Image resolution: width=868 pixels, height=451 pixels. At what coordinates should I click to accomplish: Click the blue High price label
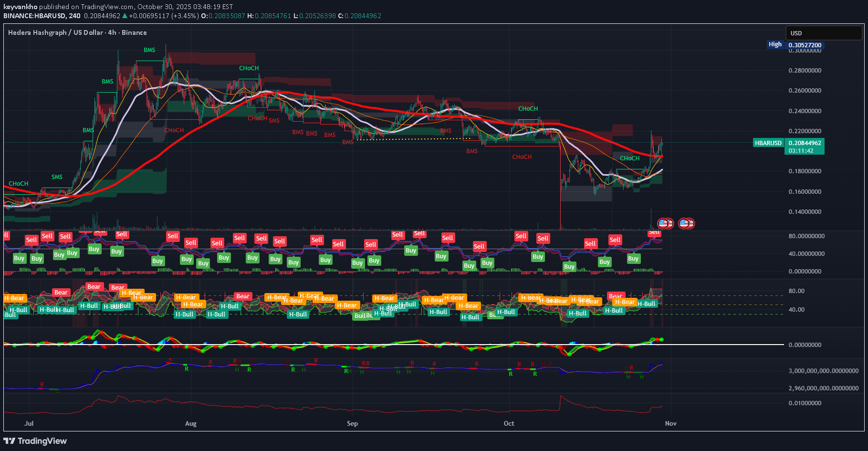coord(775,44)
